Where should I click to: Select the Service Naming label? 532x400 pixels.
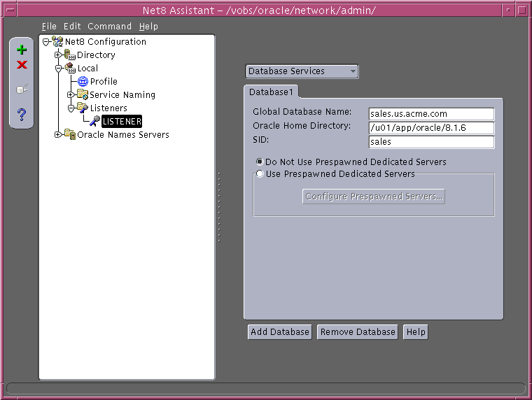click(122, 94)
